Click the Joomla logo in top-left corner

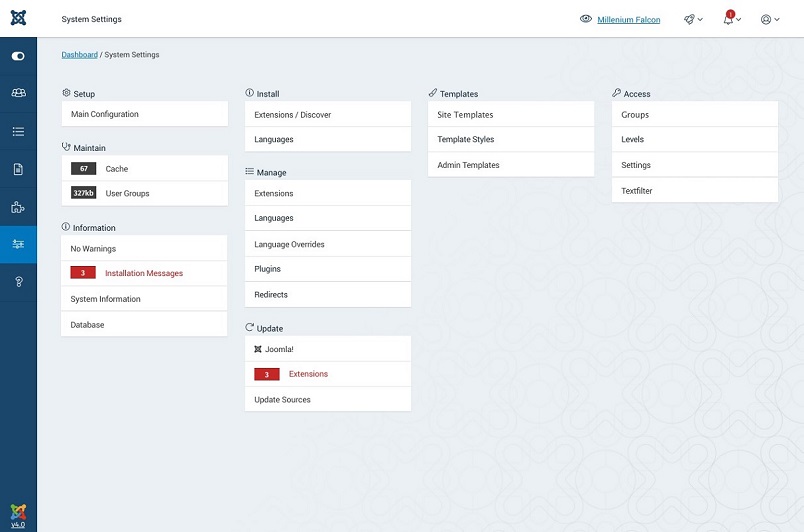pos(18,18)
